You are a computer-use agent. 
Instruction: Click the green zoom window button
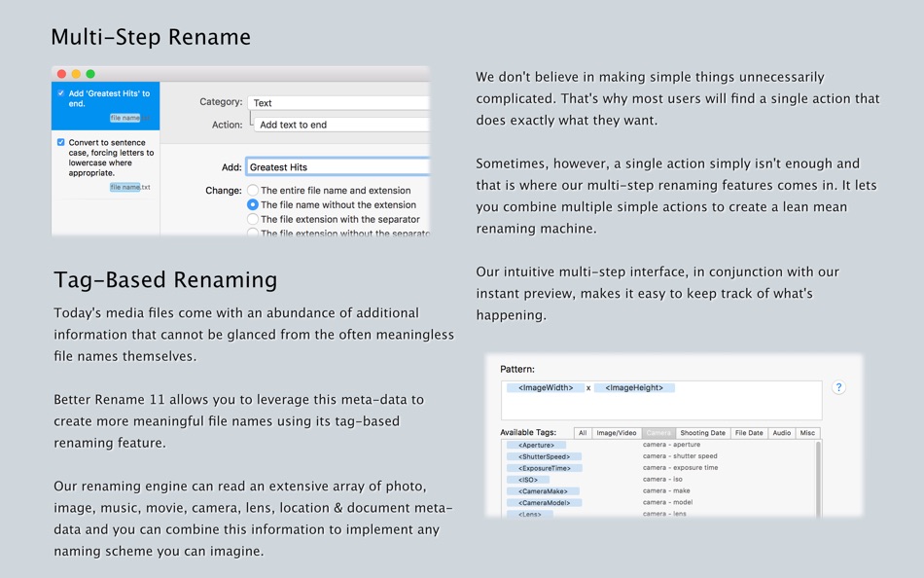90,74
